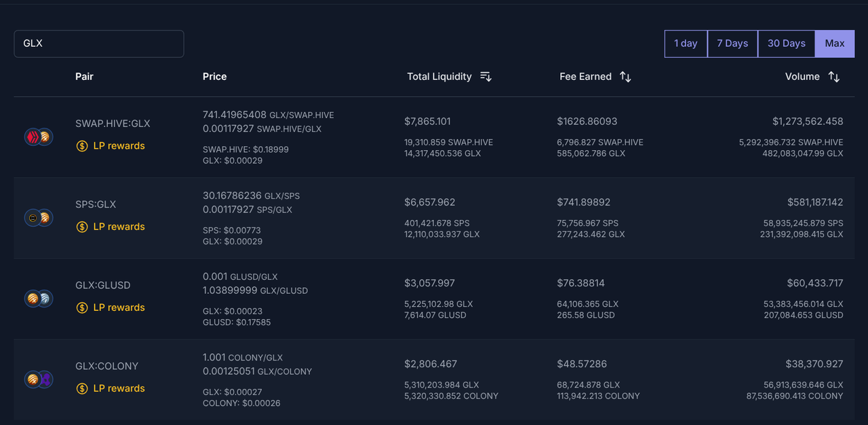Sort by Total Liquidity using the sort icon
Screen dimensions: 868x425
click(x=486, y=77)
